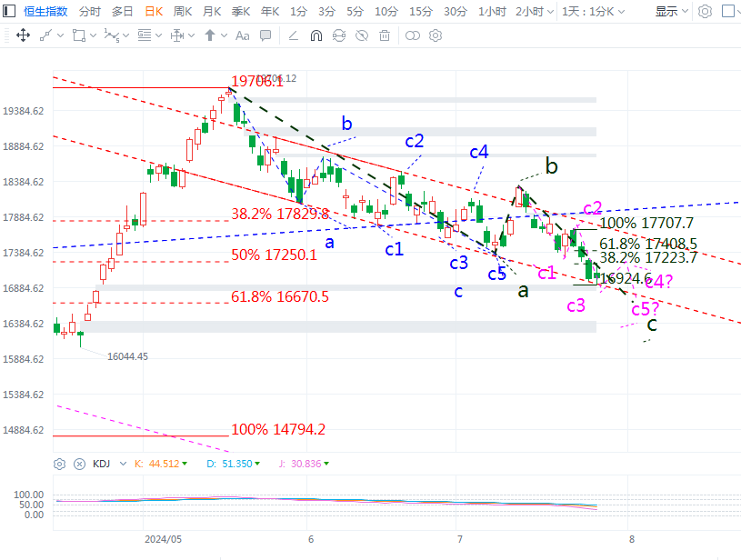
Task: Select the rectangle shape tool
Action: tap(79, 35)
